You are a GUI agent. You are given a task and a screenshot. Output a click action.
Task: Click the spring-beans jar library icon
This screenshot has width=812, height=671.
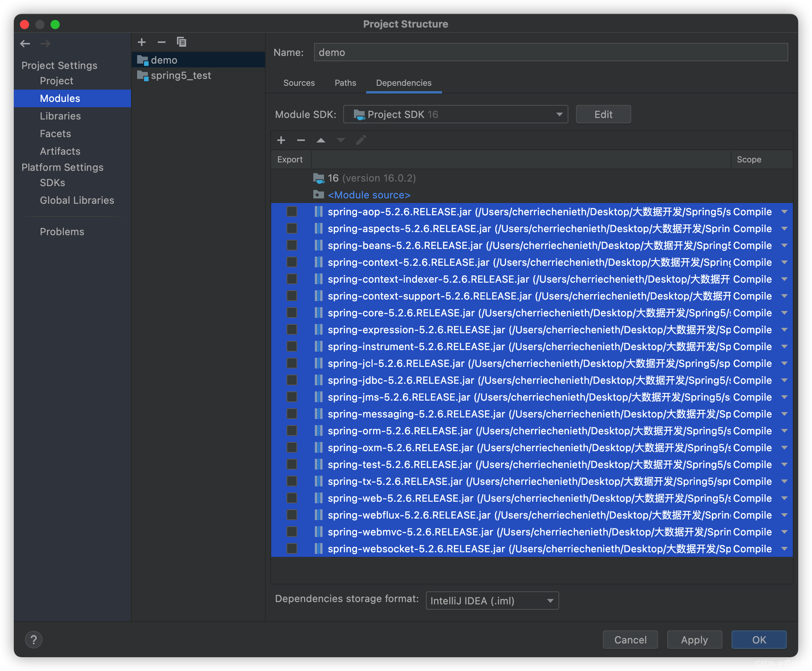pyautogui.click(x=318, y=245)
